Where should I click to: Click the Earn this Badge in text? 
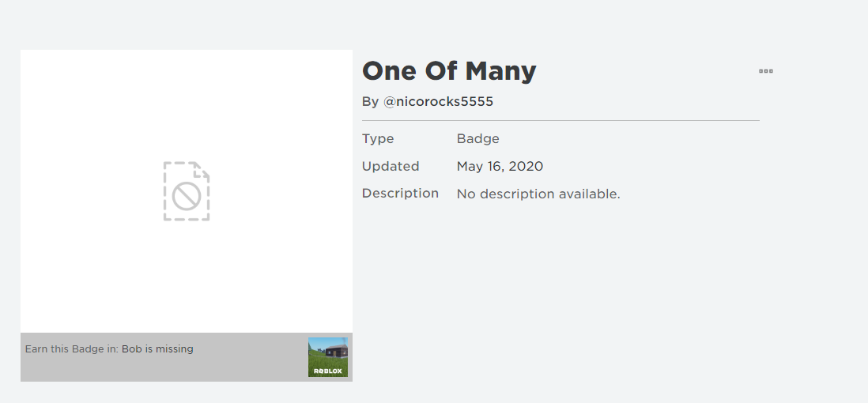(72, 348)
